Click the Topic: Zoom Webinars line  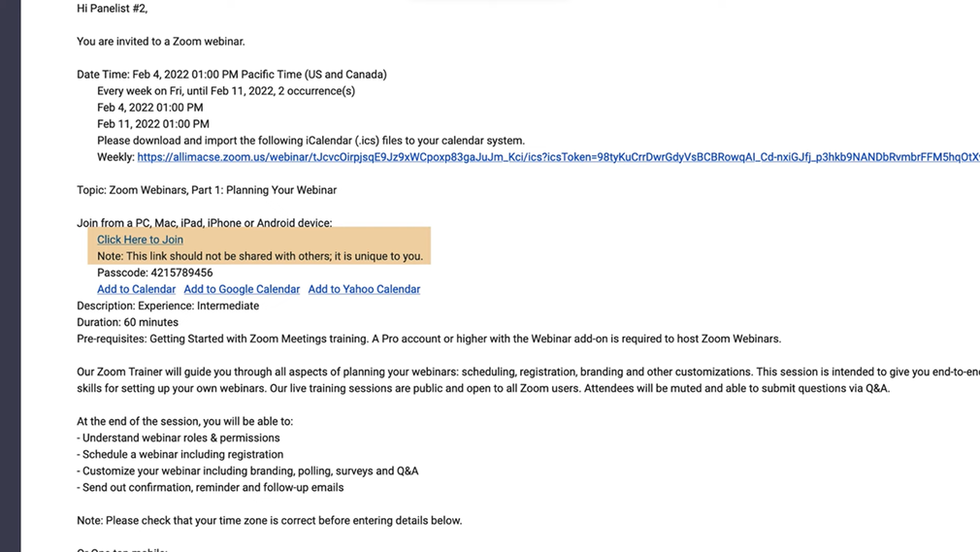(207, 190)
